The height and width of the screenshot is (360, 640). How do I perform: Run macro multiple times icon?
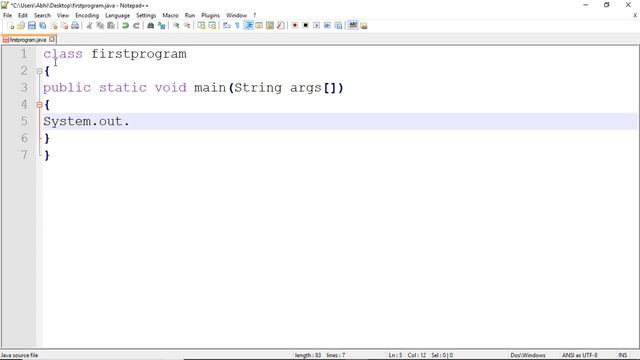[x=327, y=26]
